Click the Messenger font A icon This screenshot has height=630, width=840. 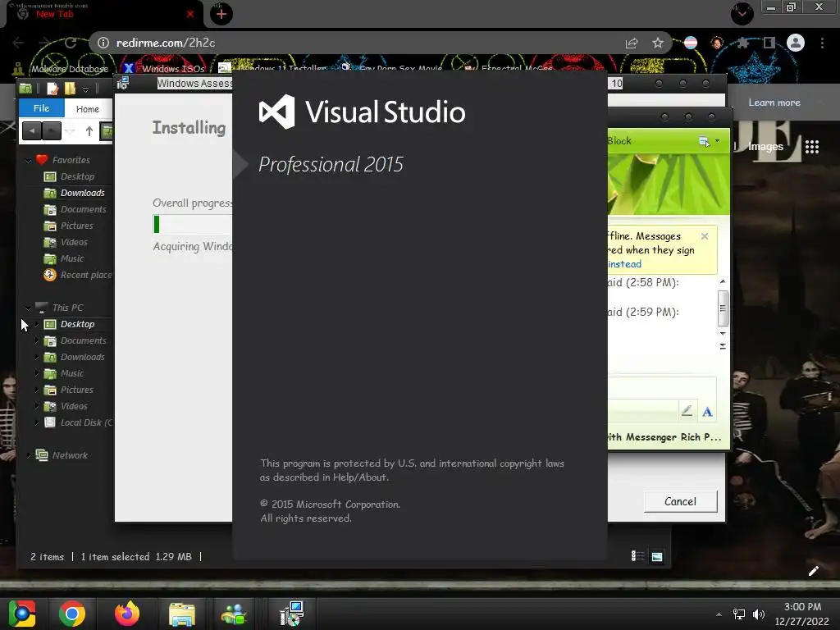point(707,412)
